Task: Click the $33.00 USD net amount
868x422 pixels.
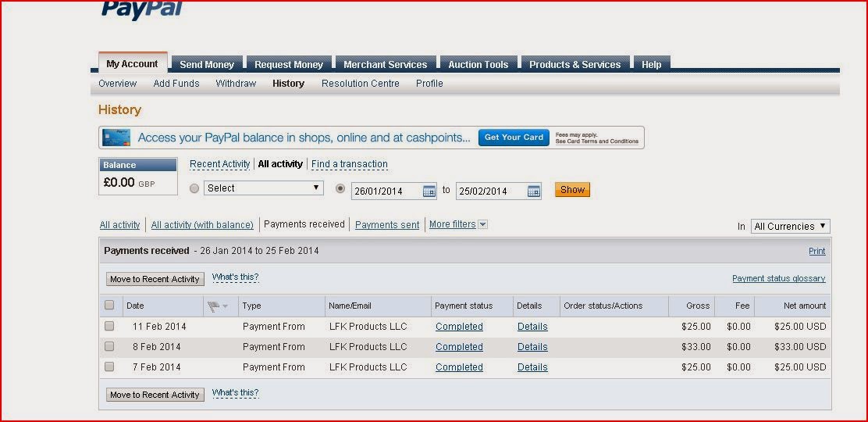Action: click(x=800, y=346)
